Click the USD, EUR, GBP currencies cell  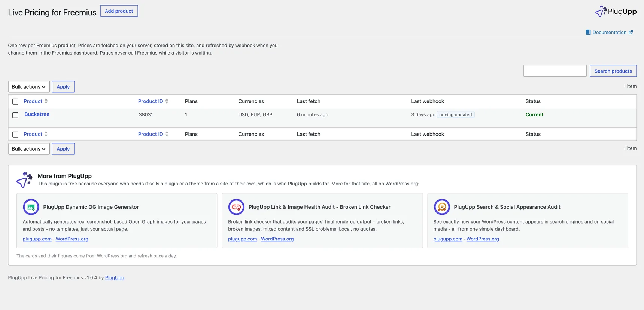255,115
